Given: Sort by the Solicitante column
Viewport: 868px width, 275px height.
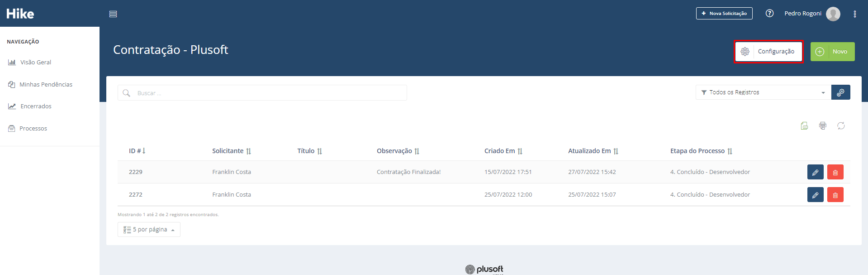Looking at the screenshot, I should pos(232,151).
